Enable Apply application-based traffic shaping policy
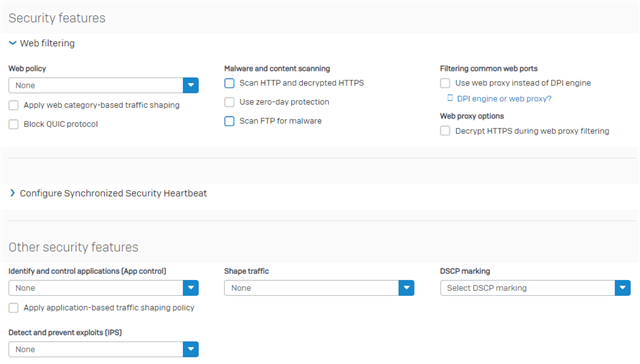Screen dimensions: 640x364 point(13,308)
